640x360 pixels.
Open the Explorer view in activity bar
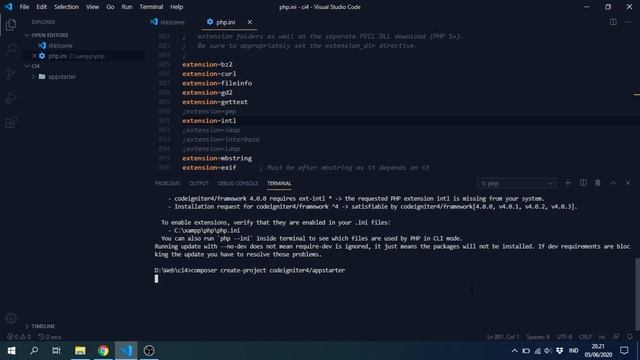click(11, 24)
